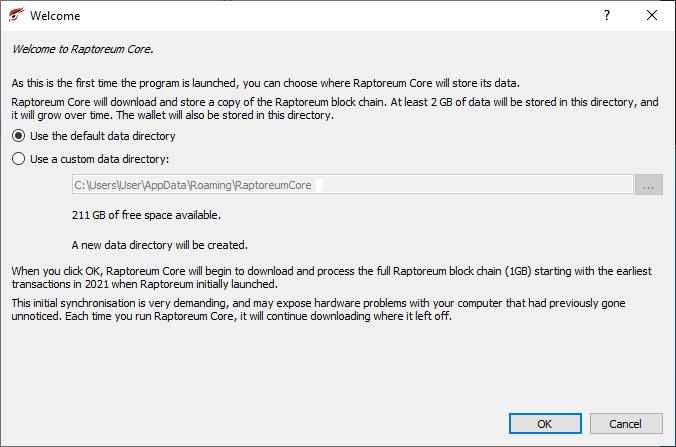
Task: Click "A new data directory will be created" message
Action: 159,244
